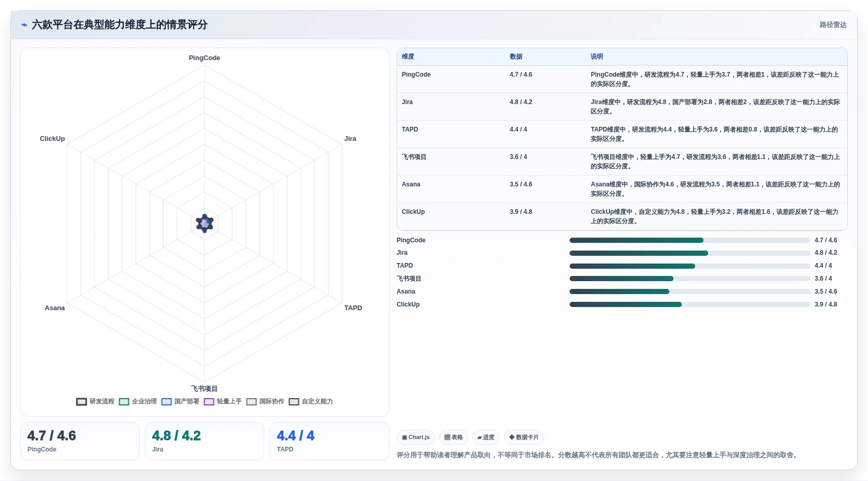Click the Jira progress bar
Screen dimensions: 868x481
[x=690, y=253]
